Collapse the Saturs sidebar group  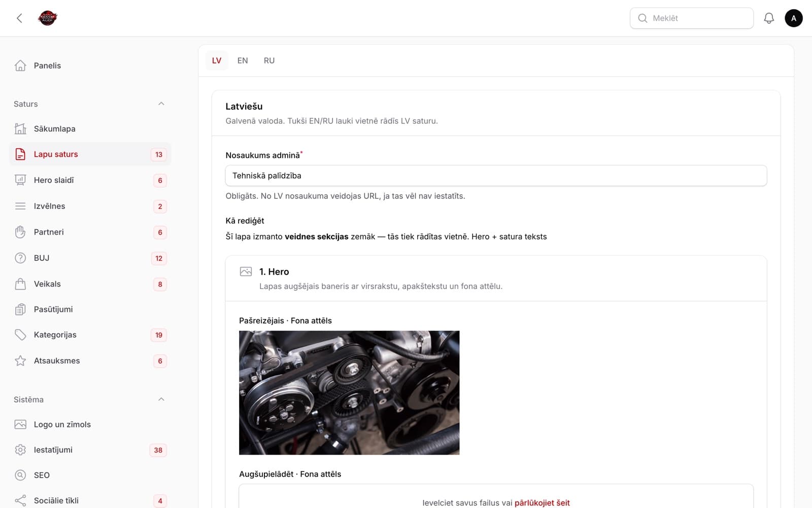click(161, 104)
